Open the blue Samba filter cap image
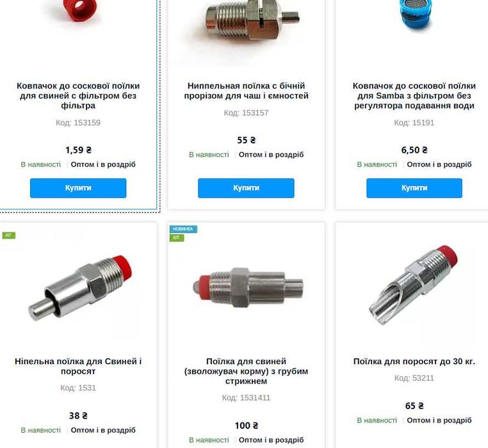This screenshot has height=448, width=488. click(416, 15)
